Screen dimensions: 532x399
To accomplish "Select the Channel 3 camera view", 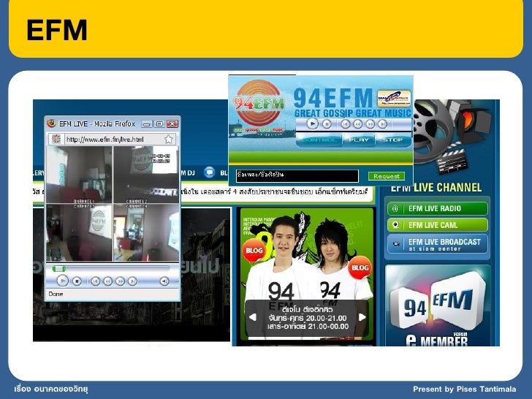I will [x=80, y=232].
